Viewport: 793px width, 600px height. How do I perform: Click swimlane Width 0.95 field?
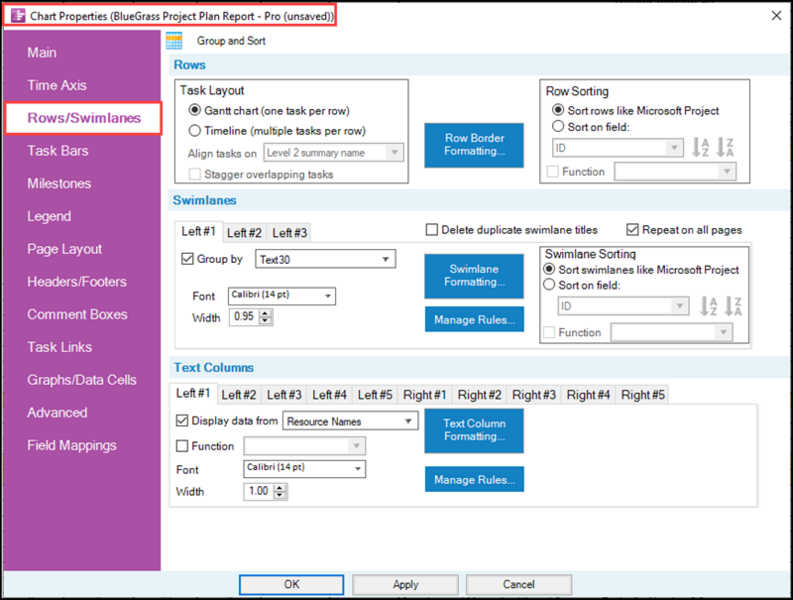tap(245, 317)
